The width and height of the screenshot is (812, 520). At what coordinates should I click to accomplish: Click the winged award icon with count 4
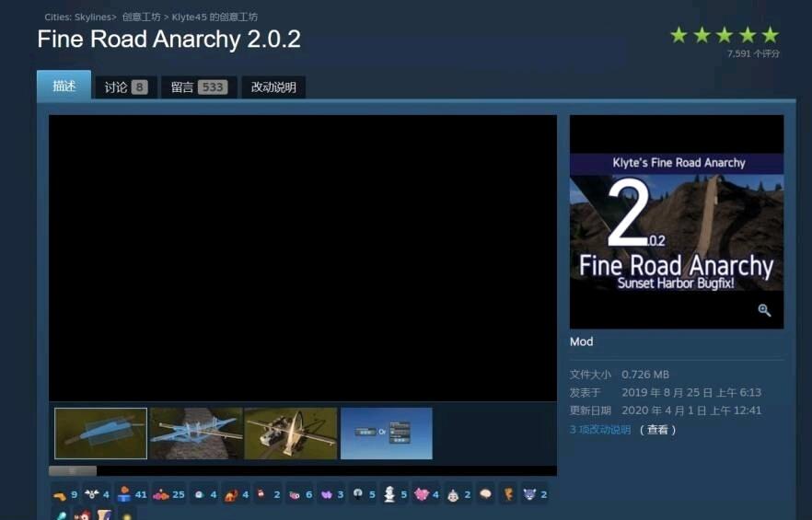click(97, 494)
